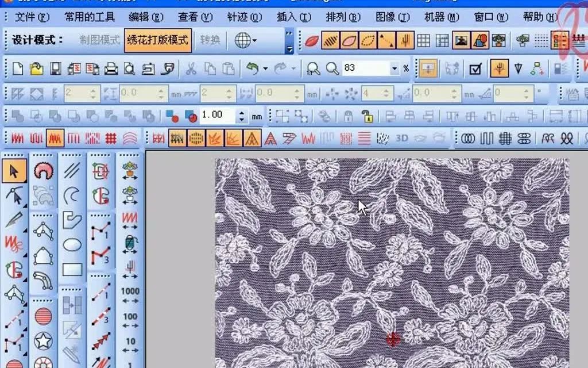The width and height of the screenshot is (588, 368).
Task: Click the New document icon
Action: click(x=18, y=69)
